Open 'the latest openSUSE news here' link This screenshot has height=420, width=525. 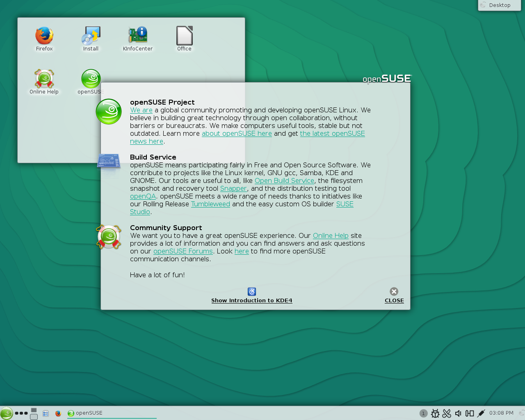pyautogui.click(x=333, y=133)
